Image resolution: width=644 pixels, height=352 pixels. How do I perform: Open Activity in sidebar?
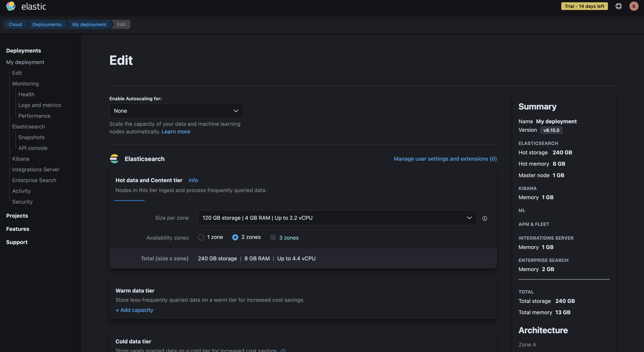21,191
